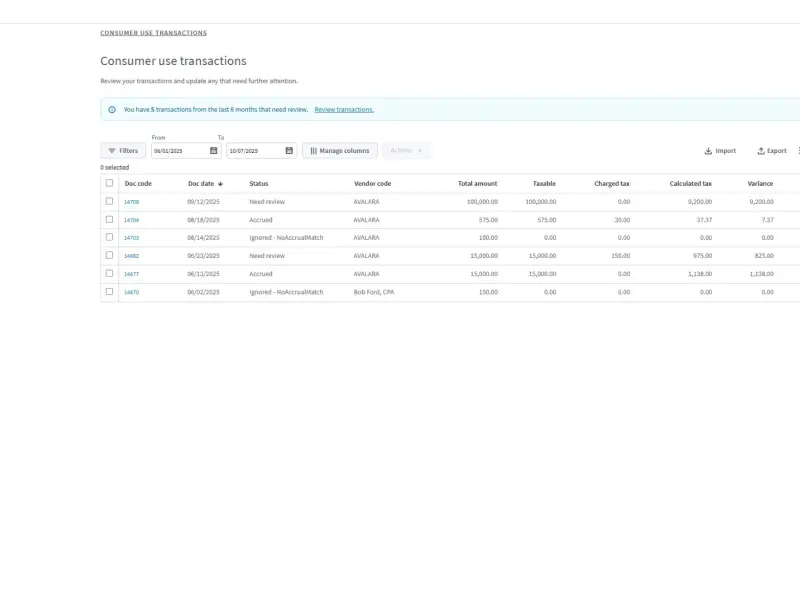Select the checkbox for doc code 14704
Image resolution: width=800 pixels, height=600 pixels.
(109, 219)
